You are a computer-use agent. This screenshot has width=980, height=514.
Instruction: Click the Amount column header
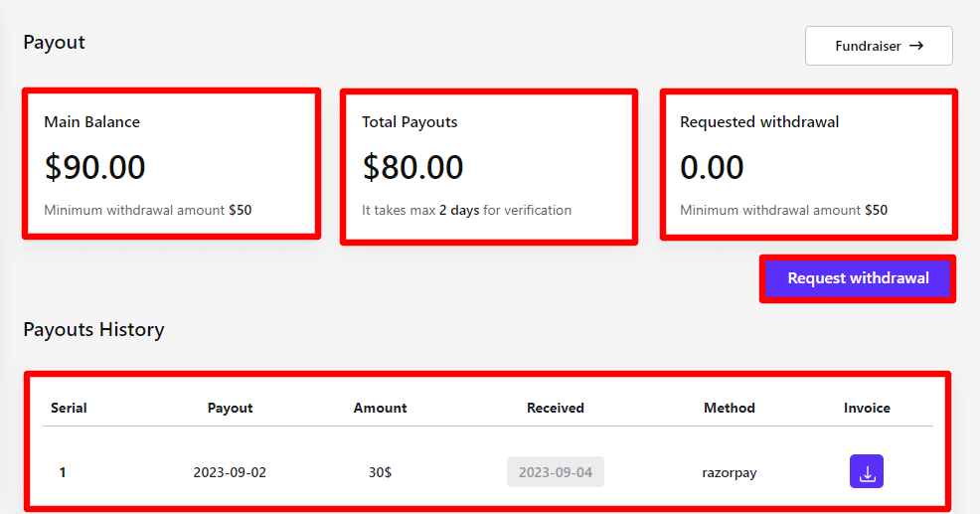(380, 408)
